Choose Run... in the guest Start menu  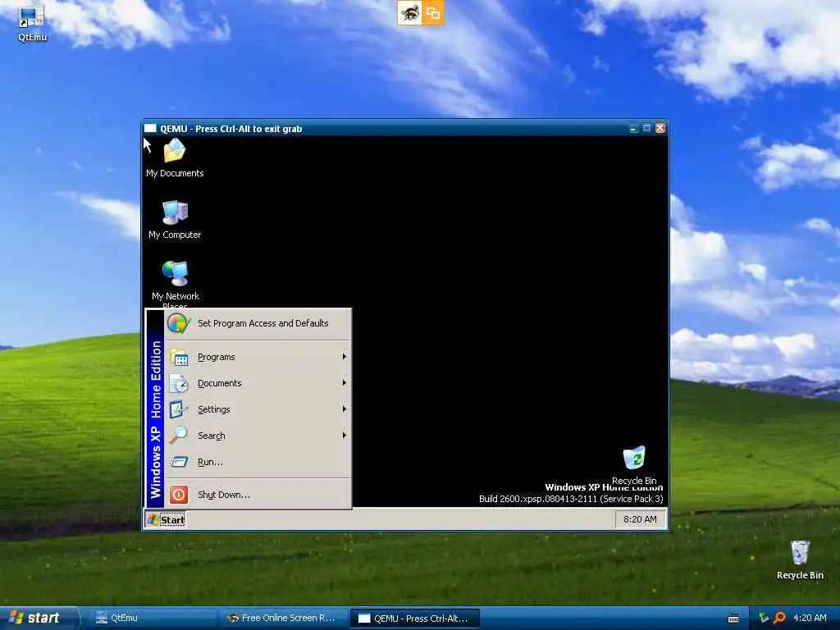pyautogui.click(x=258, y=461)
